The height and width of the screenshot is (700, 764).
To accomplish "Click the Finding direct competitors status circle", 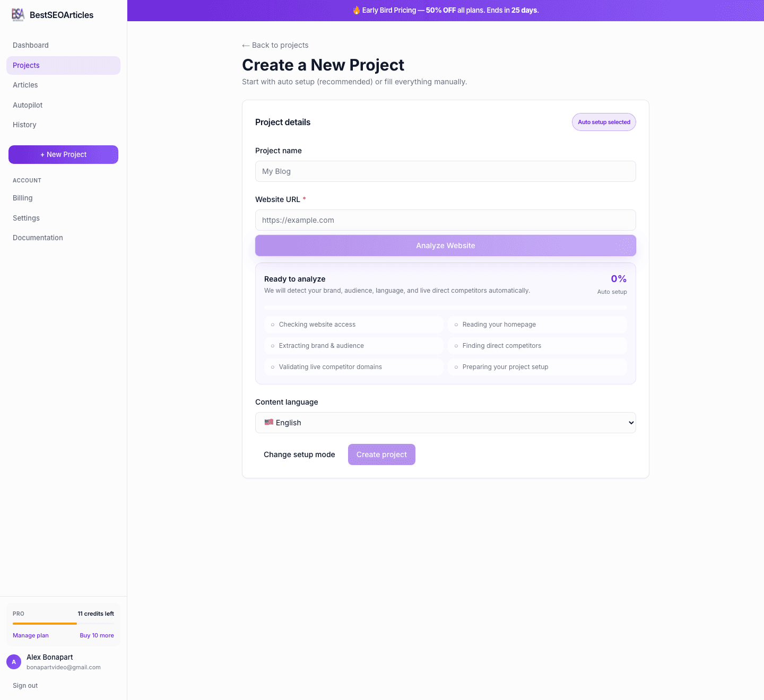I will coord(456,345).
